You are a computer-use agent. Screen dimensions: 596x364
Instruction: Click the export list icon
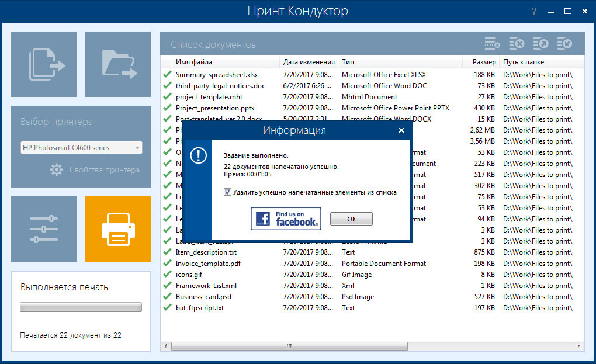(x=540, y=44)
